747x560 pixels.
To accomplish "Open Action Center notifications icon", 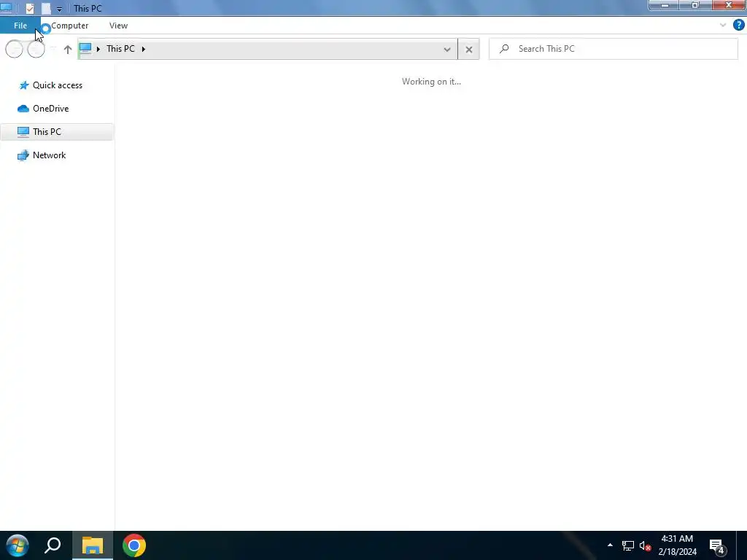I will [x=717, y=545].
